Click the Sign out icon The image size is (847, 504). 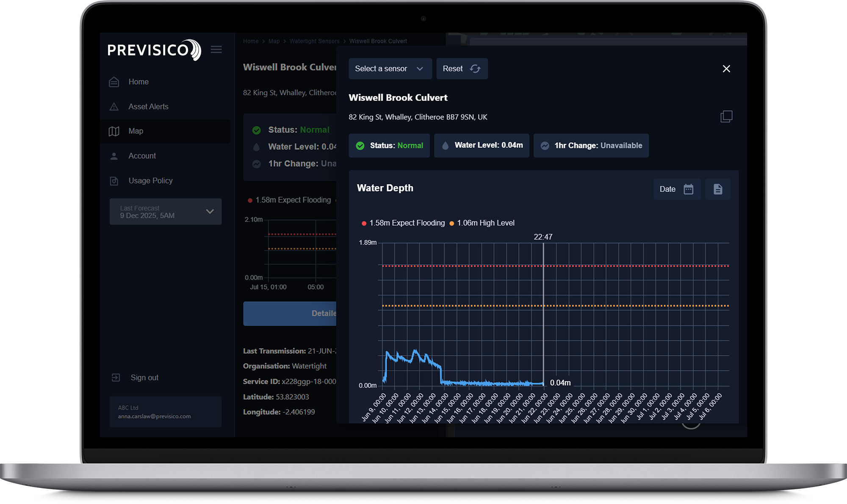(x=116, y=377)
